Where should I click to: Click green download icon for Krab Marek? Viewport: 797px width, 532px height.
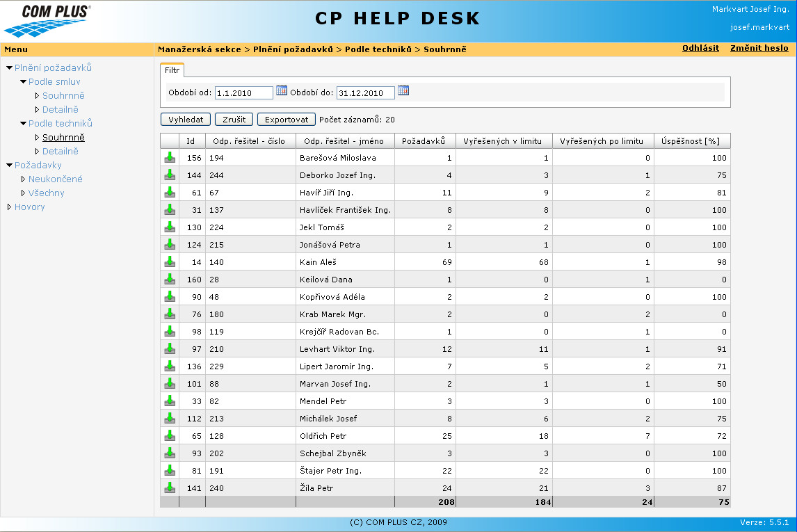(170, 314)
